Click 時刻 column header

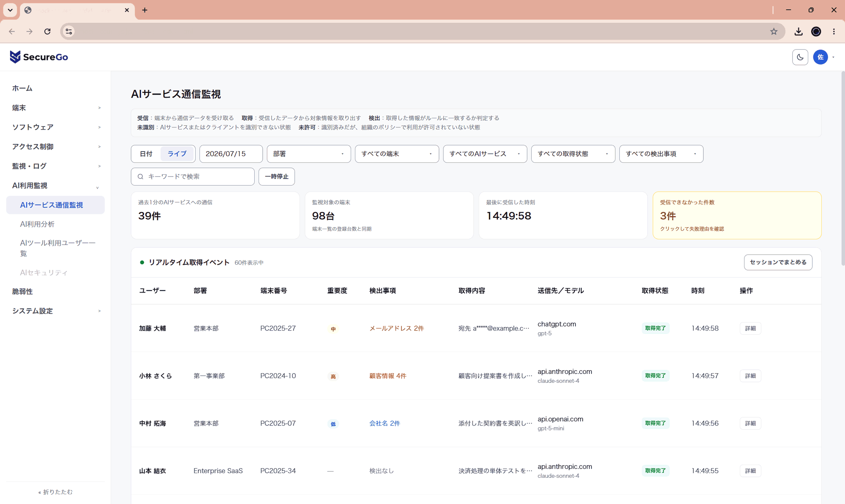[x=698, y=290]
